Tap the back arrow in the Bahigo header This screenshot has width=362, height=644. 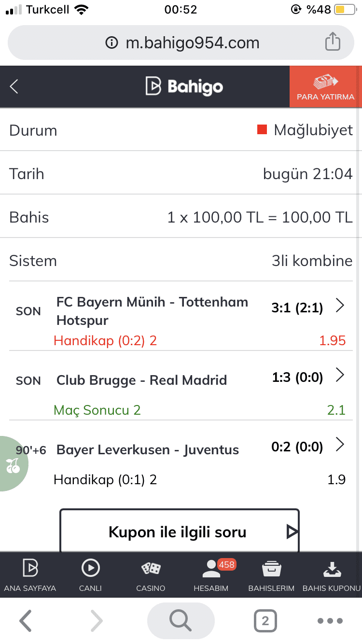click(14, 87)
